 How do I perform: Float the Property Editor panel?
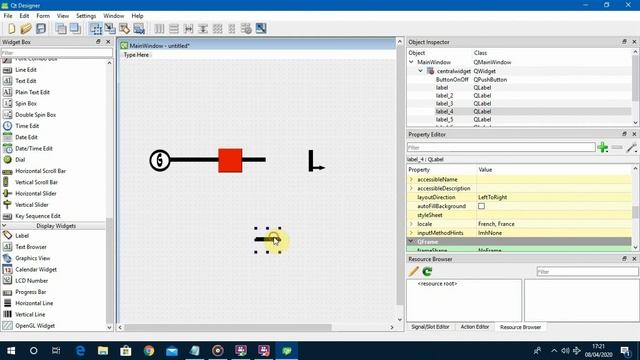tap(624, 134)
